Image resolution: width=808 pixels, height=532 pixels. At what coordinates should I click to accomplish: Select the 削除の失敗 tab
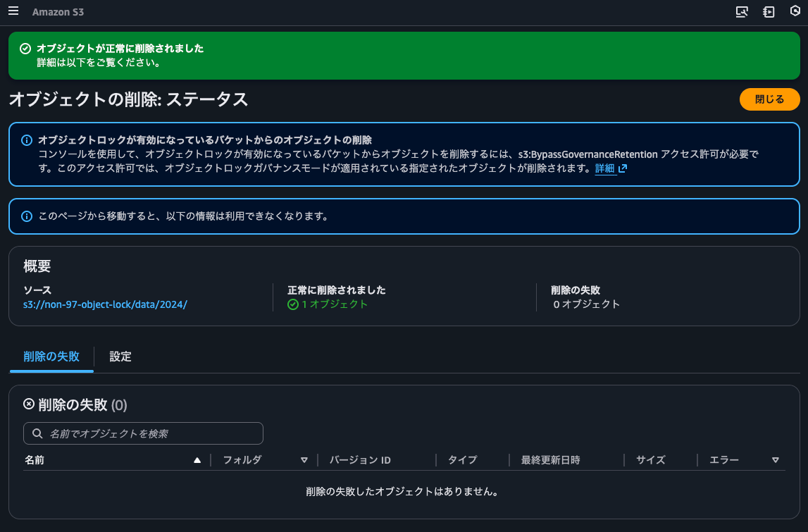(x=51, y=357)
